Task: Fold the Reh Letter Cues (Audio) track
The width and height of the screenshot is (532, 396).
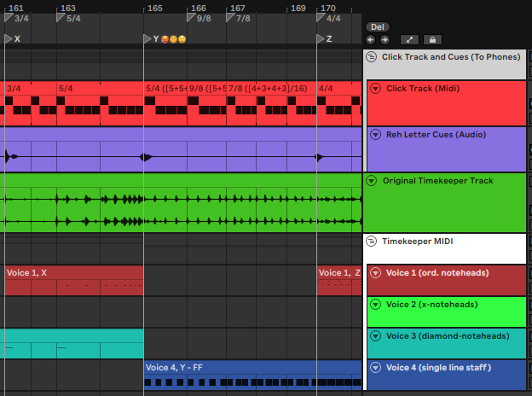Action: [376, 135]
